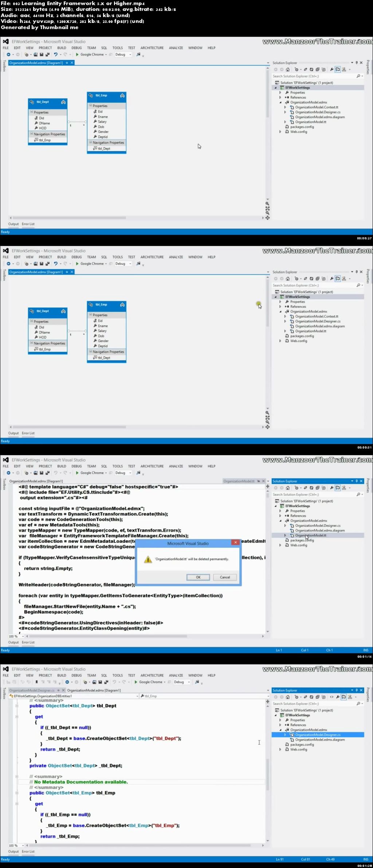Viewport: 373px width, 868px height.
Task: Click Solution Explorer Home icon in 00:00:27 frame
Action: 288,69
